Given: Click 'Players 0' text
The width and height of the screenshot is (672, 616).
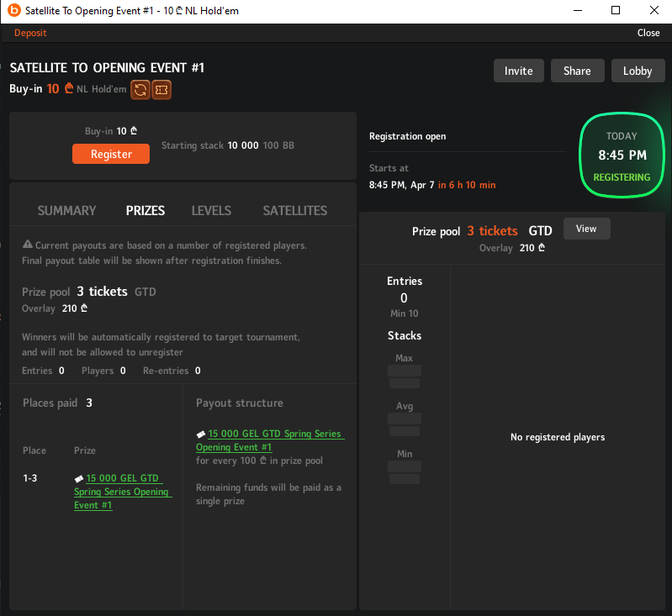Looking at the screenshot, I should (x=103, y=371).
